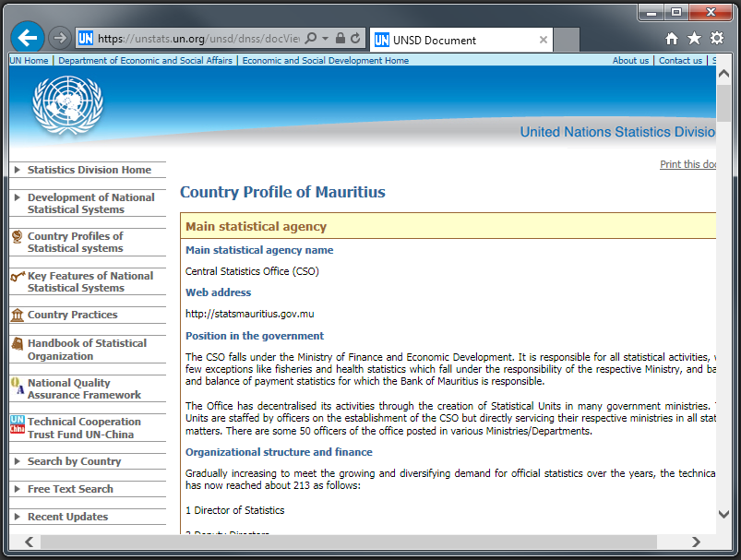The width and height of the screenshot is (741, 560).
Task: Click horizontal scrollbar right arrow
Action: [696, 542]
